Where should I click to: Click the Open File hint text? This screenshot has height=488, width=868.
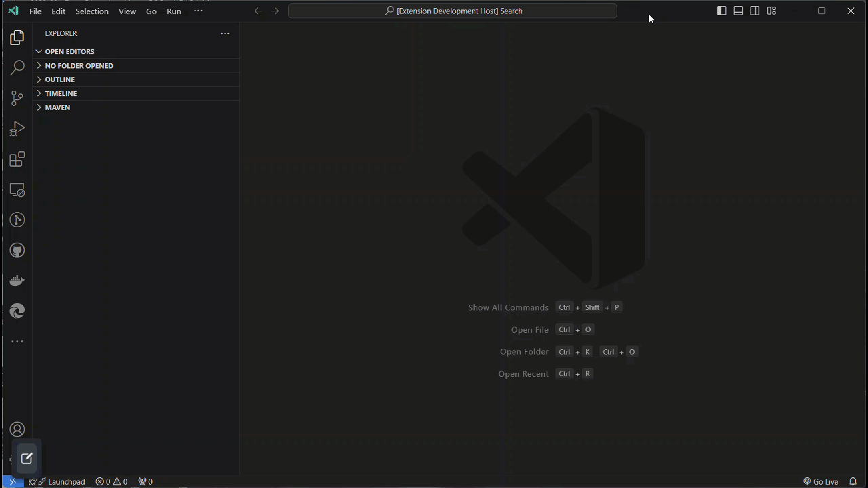click(530, 330)
